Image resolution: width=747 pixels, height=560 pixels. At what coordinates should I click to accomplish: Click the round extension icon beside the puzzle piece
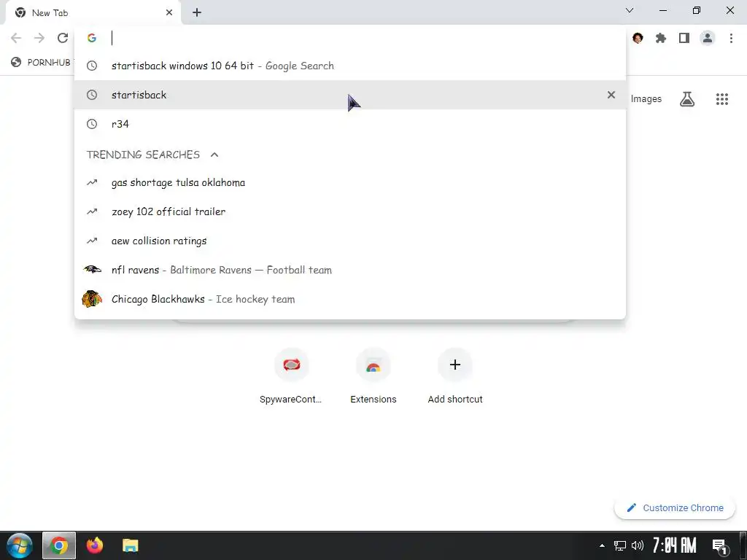coord(638,38)
